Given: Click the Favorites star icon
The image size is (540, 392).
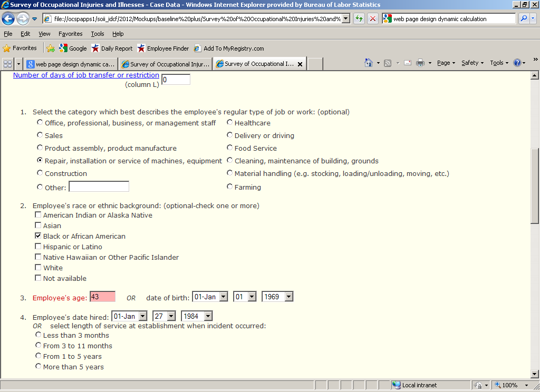Looking at the screenshot, I should [x=7, y=48].
